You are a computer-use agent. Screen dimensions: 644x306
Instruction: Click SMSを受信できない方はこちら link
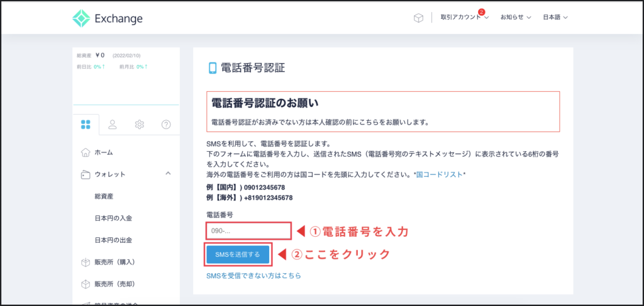click(253, 276)
